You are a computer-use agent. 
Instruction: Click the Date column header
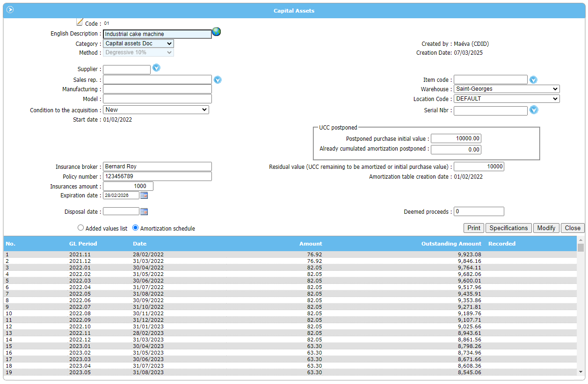[139, 244]
